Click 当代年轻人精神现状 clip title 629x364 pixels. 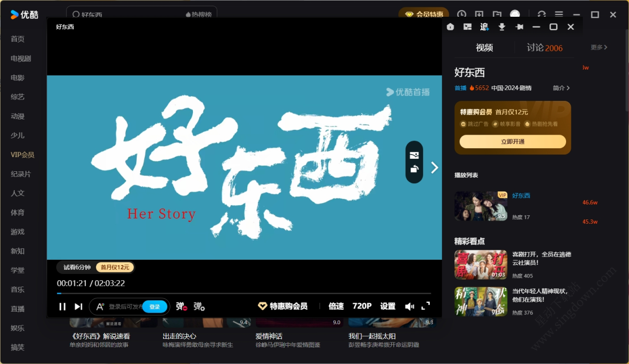pyautogui.click(x=541, y=295)
